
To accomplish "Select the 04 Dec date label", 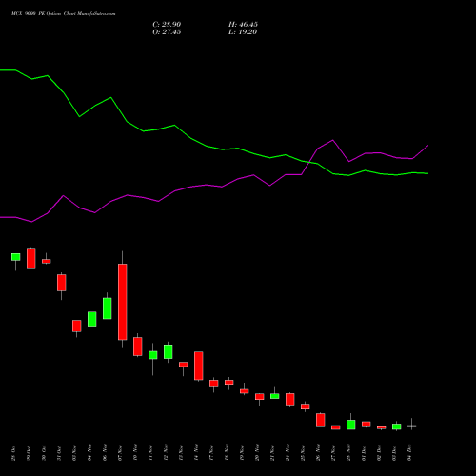I will coord(409,453).
